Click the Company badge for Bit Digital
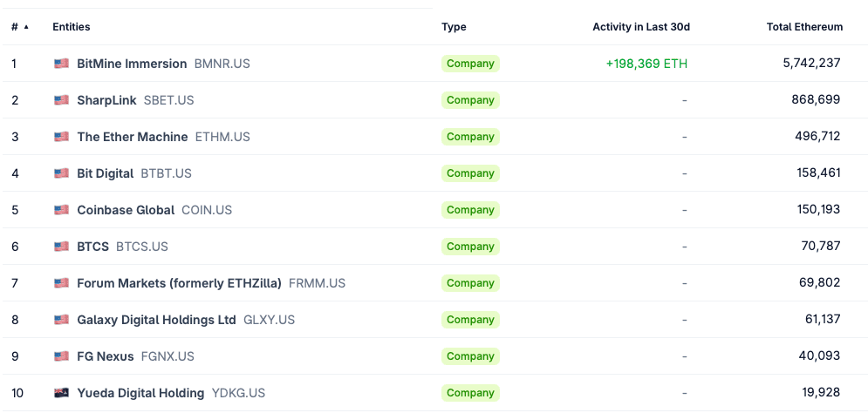The height and width of the screenshot is (413, 868). tap(470, 173)
